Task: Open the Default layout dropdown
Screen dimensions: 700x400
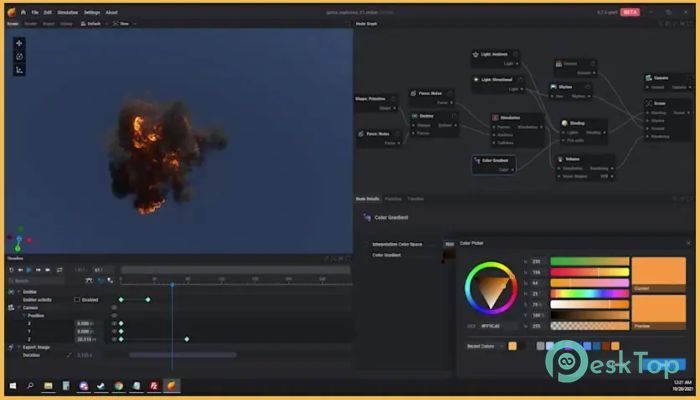Action: click(x=94, y=24)
